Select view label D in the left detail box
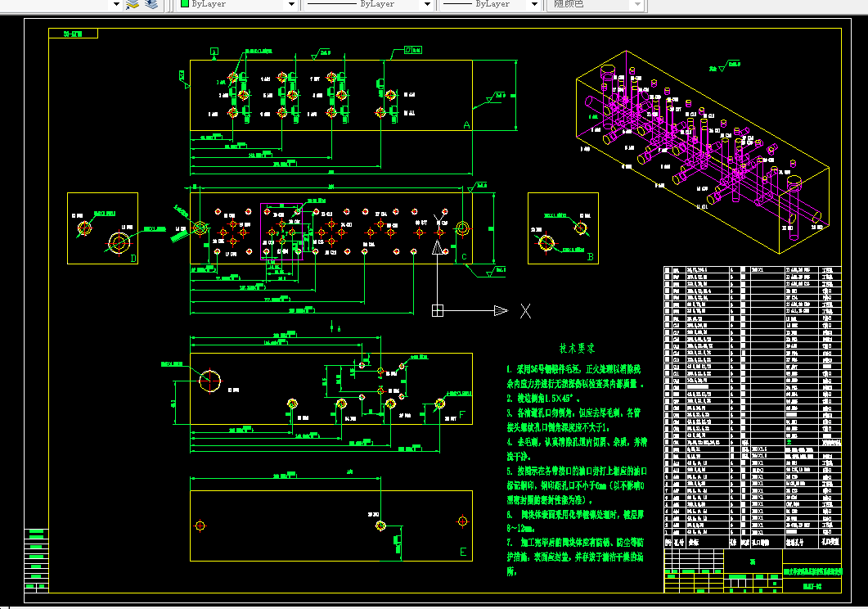 [133, 258]
